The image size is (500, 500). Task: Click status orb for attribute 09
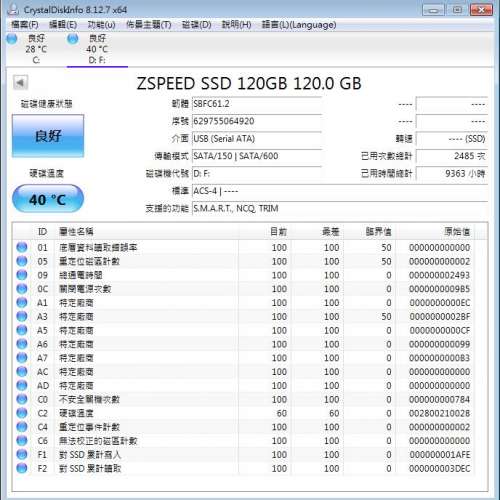[x=22, y=275]
